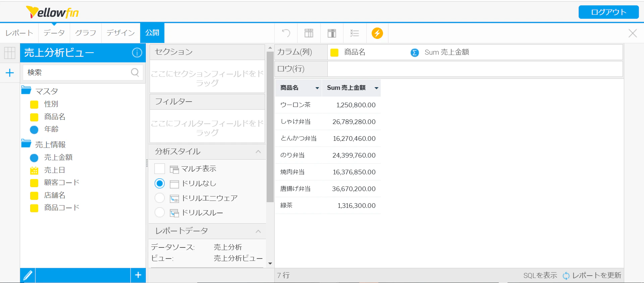Click the magnifier search icon

pos(135,72)
